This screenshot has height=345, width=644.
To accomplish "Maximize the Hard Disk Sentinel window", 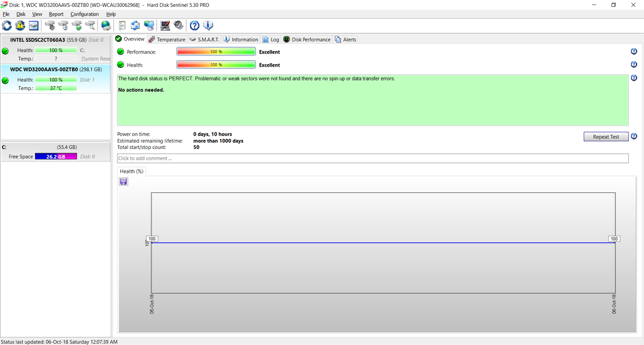I will click(x=614, y=5).
